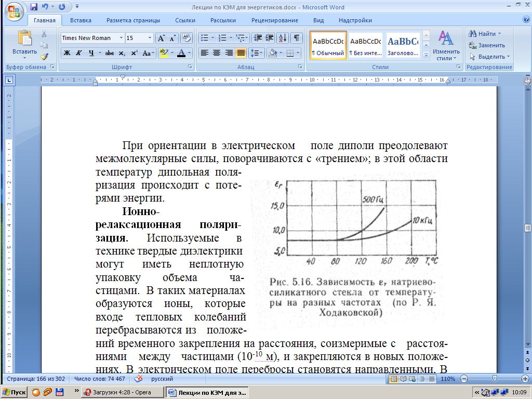Undo last action in quick access toolbar

tap(45, 7)
